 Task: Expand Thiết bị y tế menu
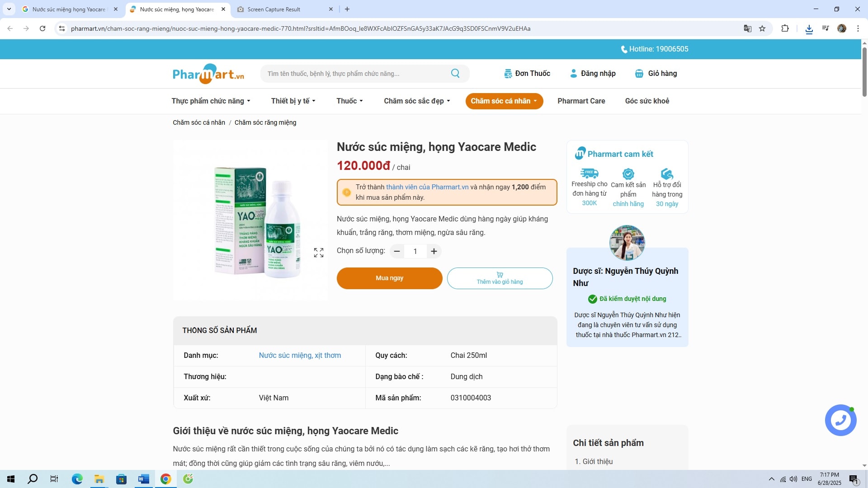pyautogui.click(x=293, y=101)
